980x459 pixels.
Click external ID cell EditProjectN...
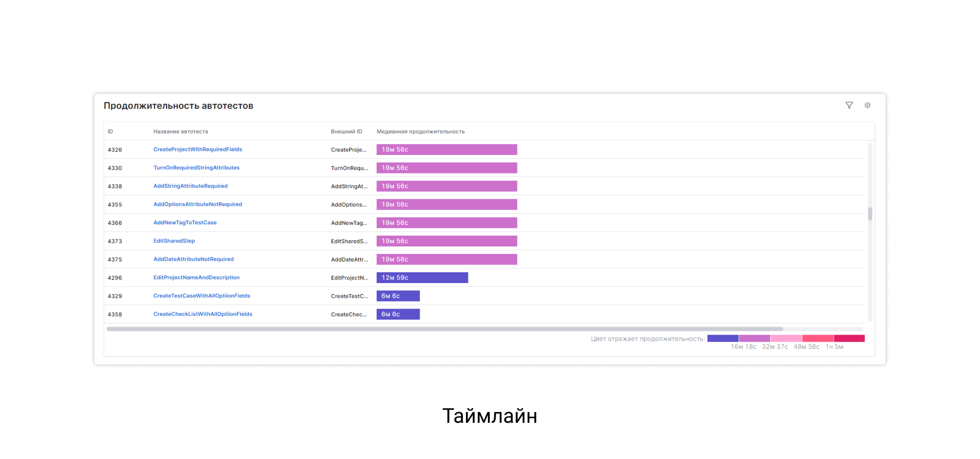[x=350, y=278]
